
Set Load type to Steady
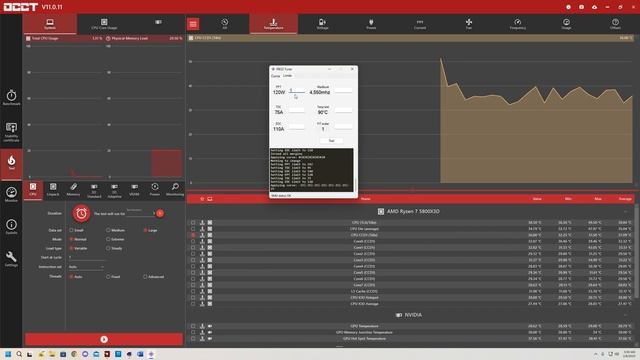click(108, 248)
